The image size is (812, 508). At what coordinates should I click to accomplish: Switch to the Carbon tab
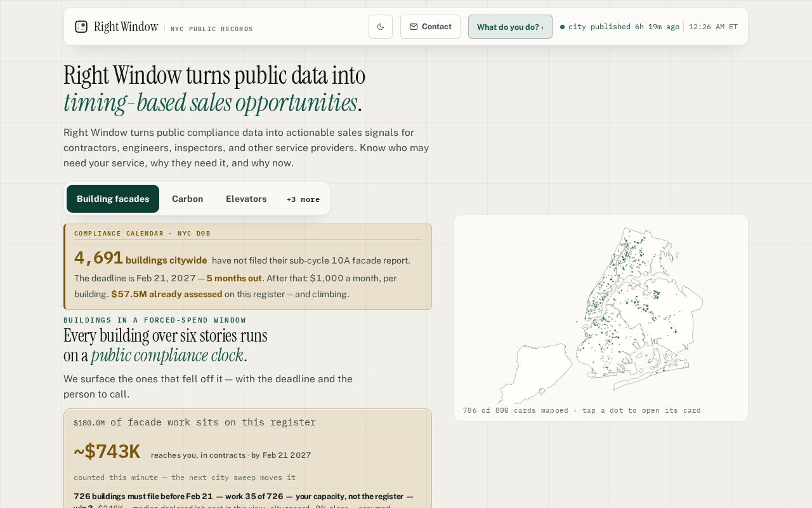(188, 199)
